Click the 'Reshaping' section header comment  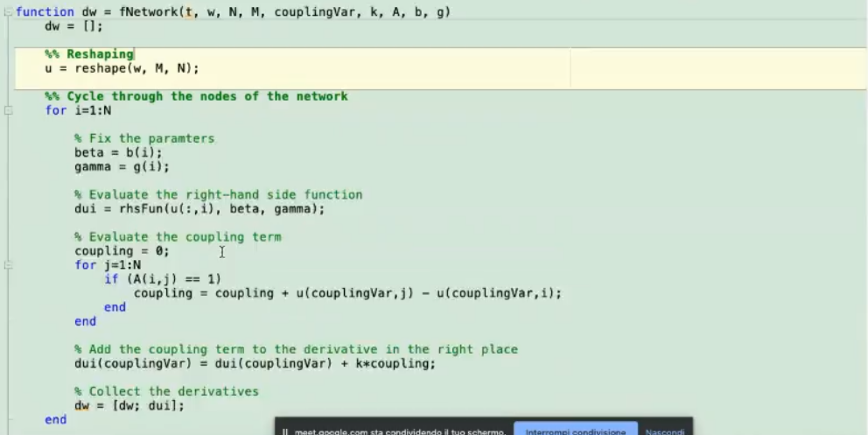100,54
